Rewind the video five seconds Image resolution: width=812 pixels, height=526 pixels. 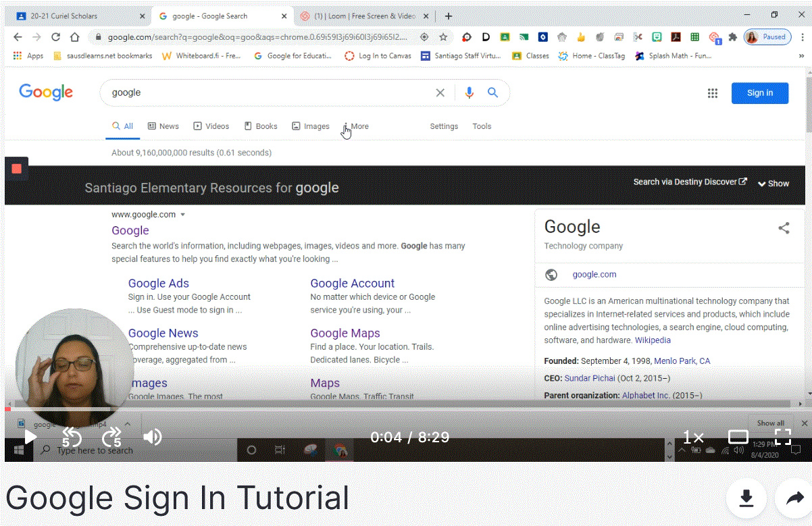(71, 438)
